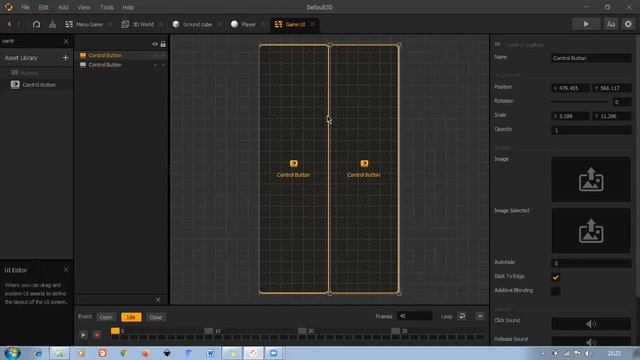Edit Position Y value field
Screen dimensions: 640x360
point(612,88)
